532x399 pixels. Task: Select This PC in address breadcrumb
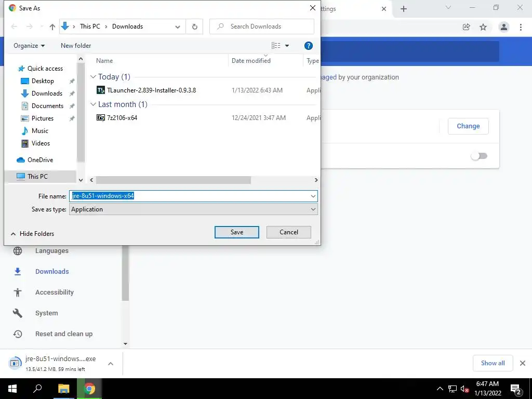(90, 26)
